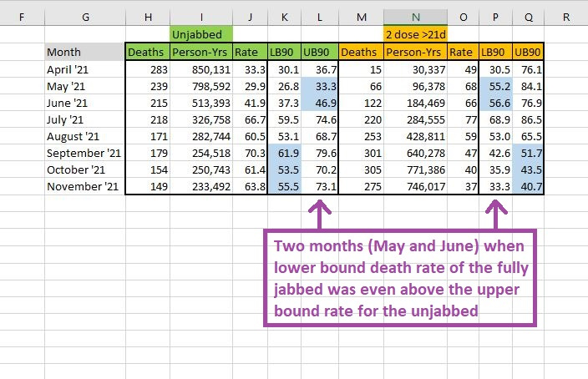588x379 pixels.
Task: Select cell with value 96,378
Action: click(415, 86)
